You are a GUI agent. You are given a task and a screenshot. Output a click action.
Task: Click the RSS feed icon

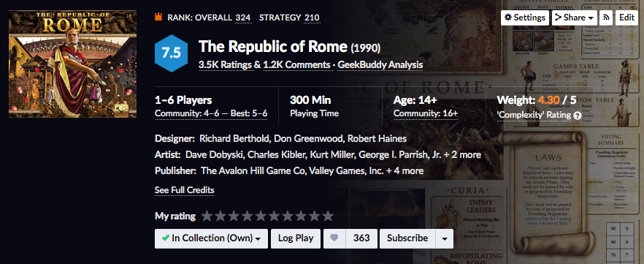click(x=606, y=18)
